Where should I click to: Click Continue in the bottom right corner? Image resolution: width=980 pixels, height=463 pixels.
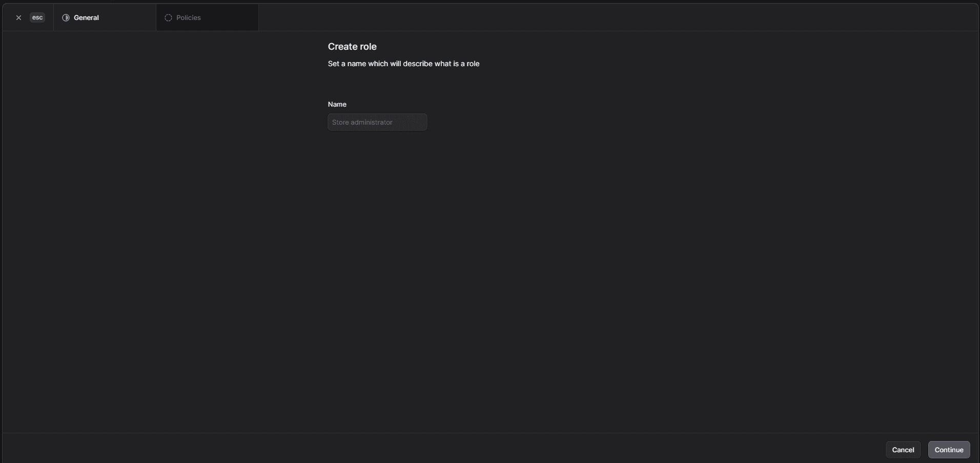click(949, 449)
